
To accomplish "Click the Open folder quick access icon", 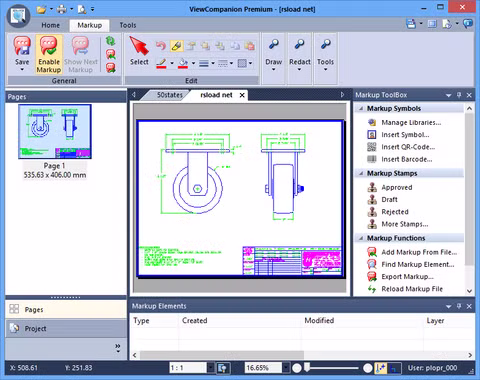I will click(41, 9).
